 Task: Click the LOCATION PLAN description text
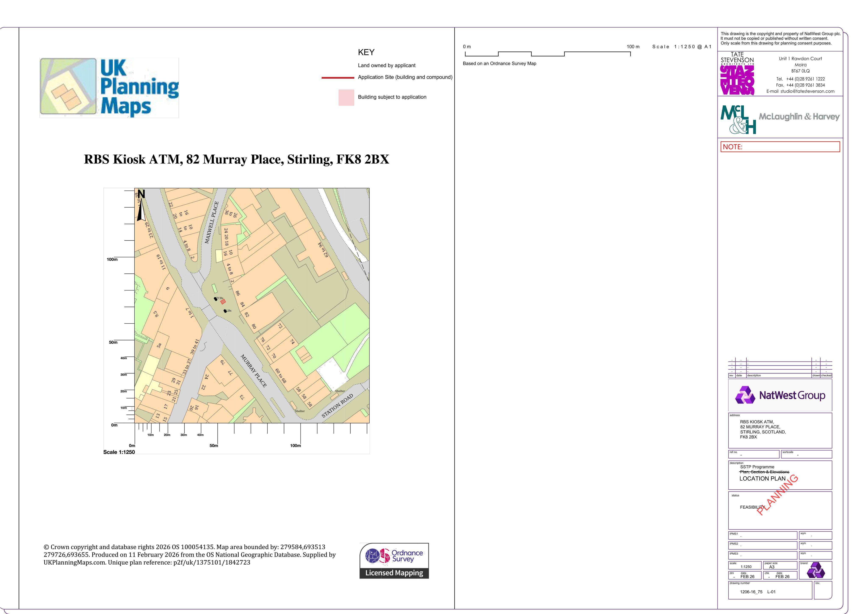[x=762, y=479]
